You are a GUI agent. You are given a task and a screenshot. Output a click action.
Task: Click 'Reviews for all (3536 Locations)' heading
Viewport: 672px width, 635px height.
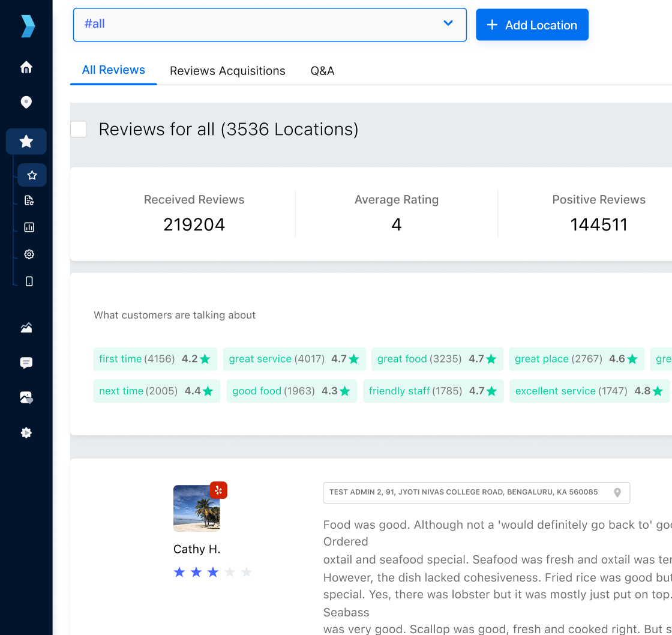coord(229,129)
